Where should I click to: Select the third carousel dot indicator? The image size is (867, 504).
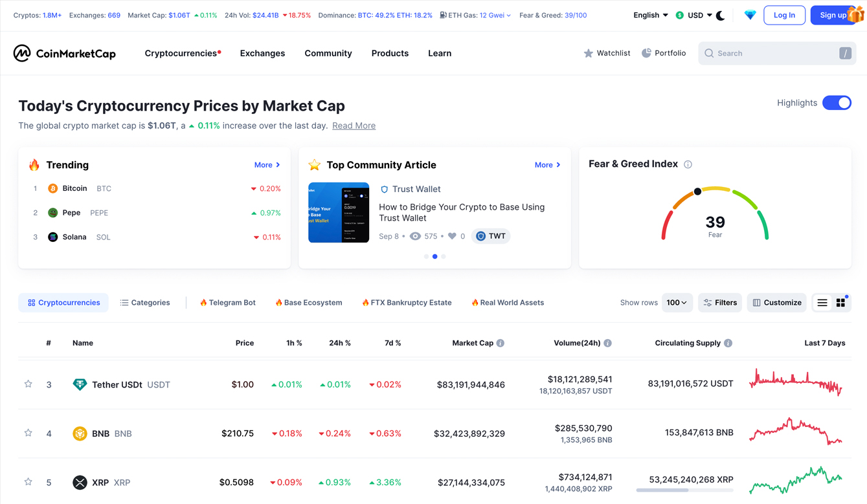[x=444, y=256]
